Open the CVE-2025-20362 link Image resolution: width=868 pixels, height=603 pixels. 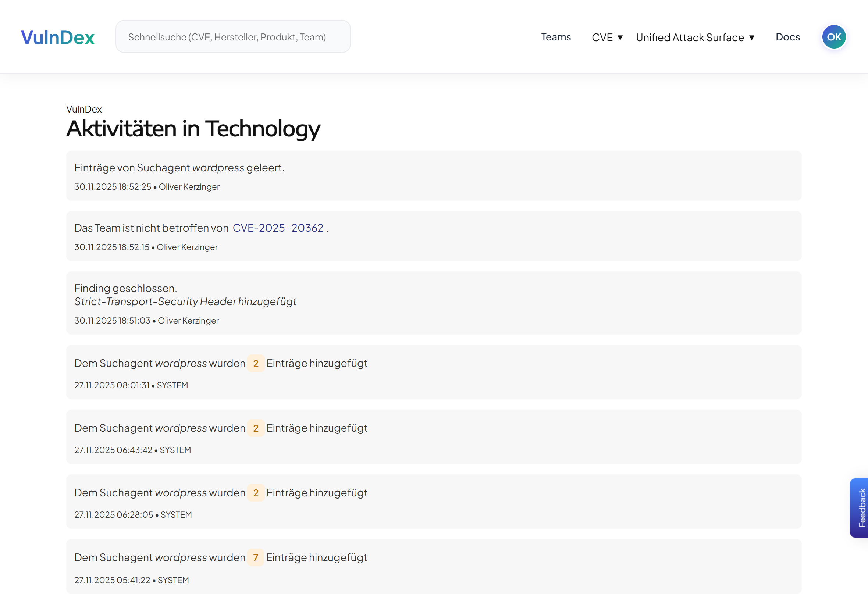pos(278,228)
